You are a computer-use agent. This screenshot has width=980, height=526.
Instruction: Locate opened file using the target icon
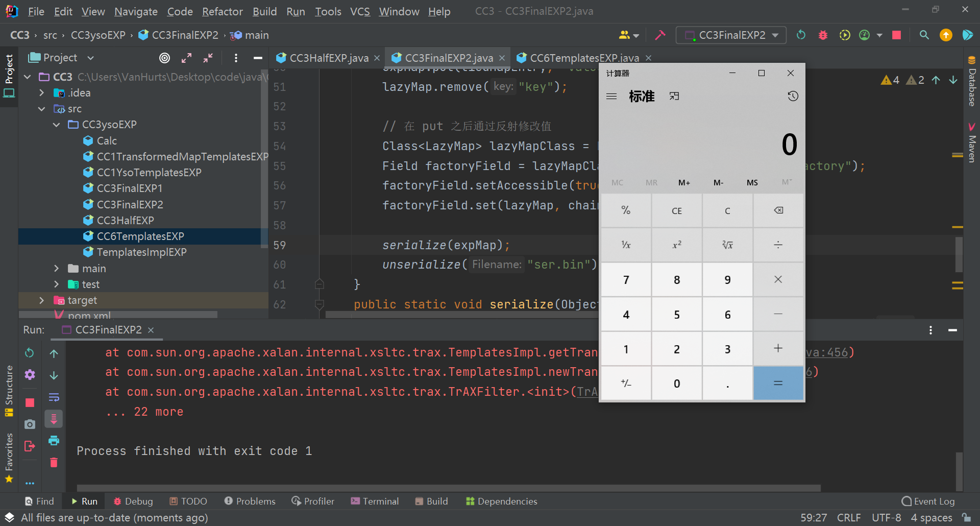pyautogui.click(x=164, y=58)
